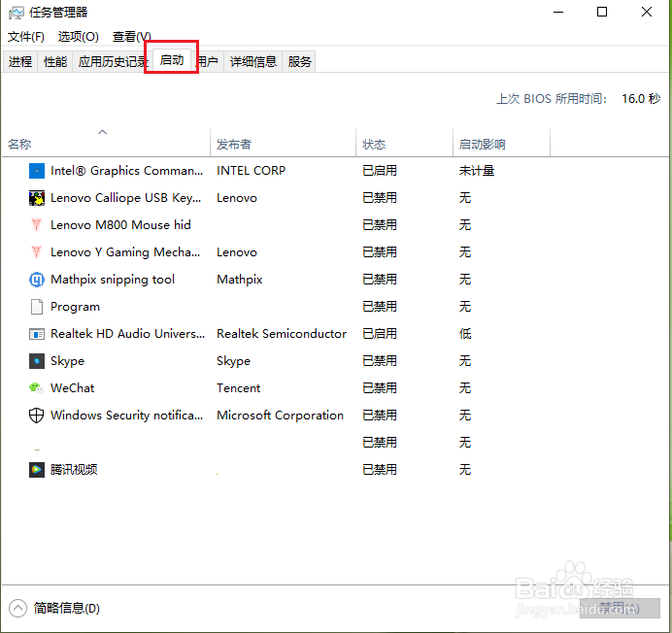The image size is (672, 633).
Task: Click the 低 startup impact cell
Action: point(465,334)
